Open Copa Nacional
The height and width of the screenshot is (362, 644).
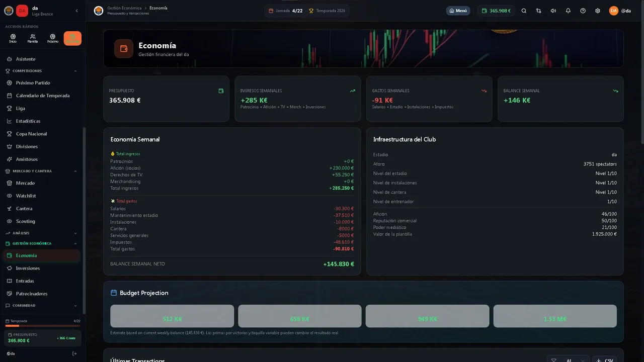point(41,134)
